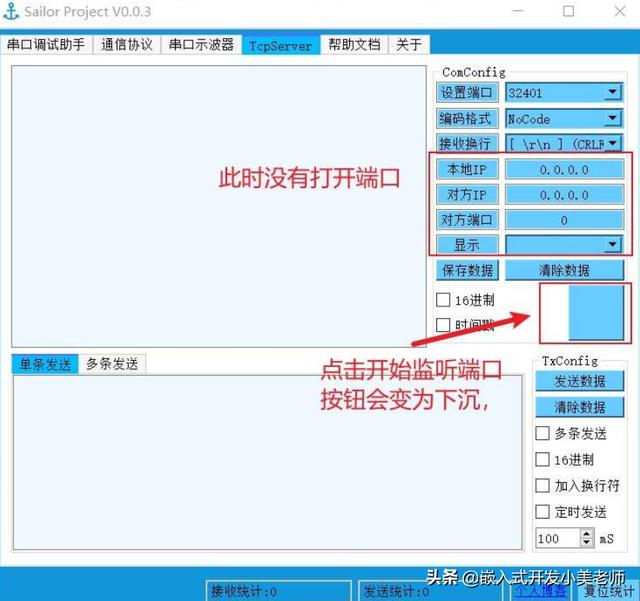This screenshot has width=640, height=601.
Task: Click 清除数据 in TxConfig panel
Action: (580, 407)
